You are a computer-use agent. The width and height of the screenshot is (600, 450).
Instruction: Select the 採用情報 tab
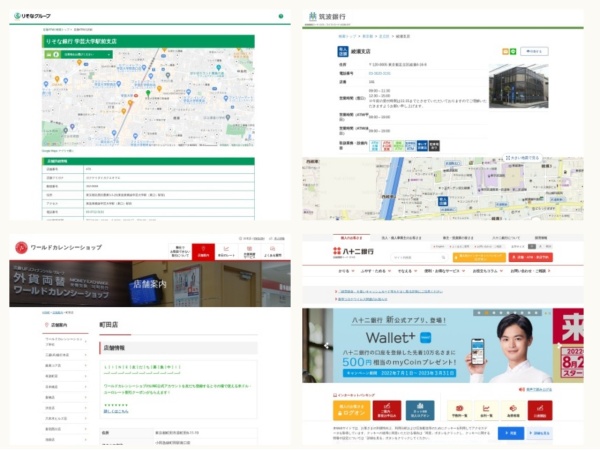[541, 238]
